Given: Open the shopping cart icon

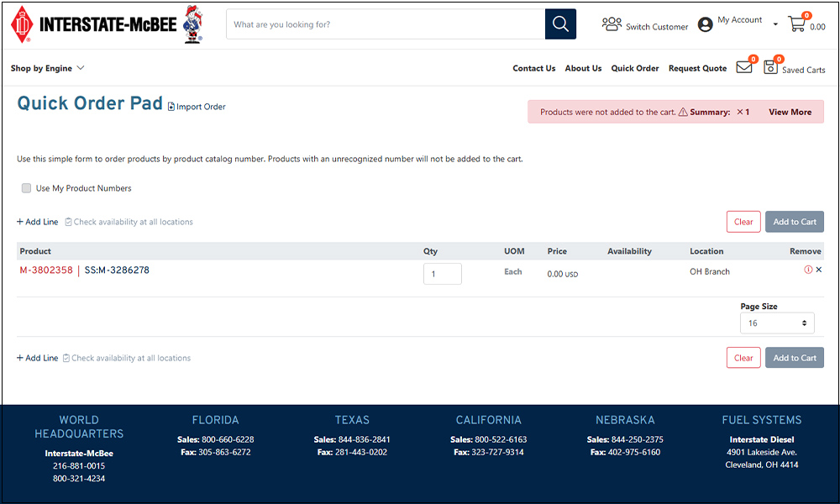Looking at the screenshot, I should pos(797,24).
